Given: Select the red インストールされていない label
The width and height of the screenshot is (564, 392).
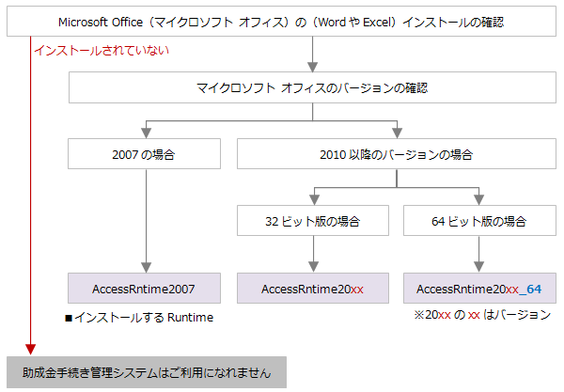Looking at the screenshot, I should (102, 51).
